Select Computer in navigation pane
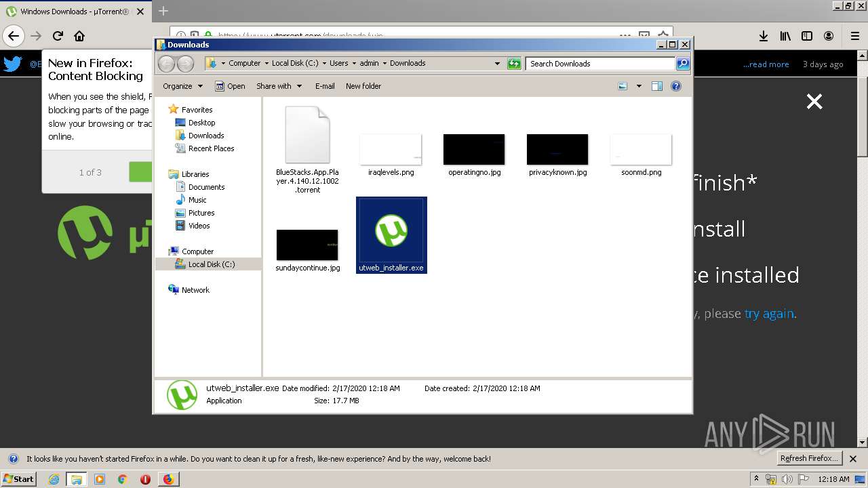868x488 pixels. point(197,251)
